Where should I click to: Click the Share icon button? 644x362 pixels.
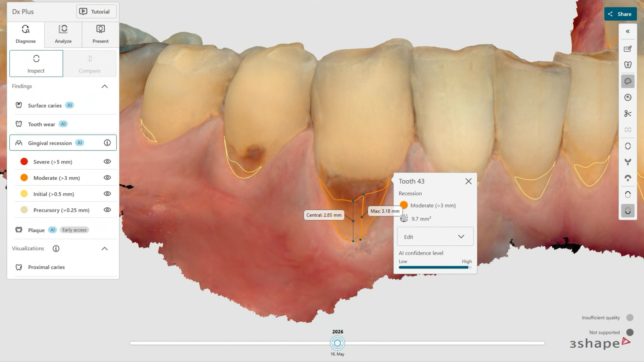[x=621, y=14]
